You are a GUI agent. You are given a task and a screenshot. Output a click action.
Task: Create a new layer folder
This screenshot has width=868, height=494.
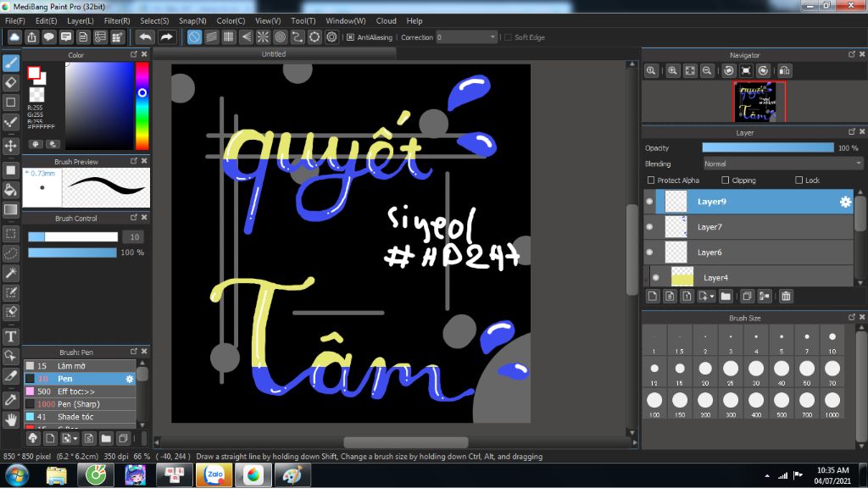coord(726,297)
